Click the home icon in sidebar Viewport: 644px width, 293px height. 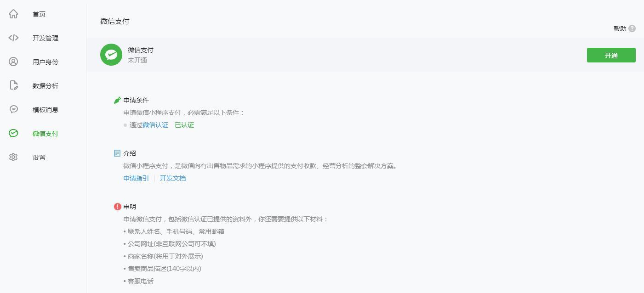13,14
